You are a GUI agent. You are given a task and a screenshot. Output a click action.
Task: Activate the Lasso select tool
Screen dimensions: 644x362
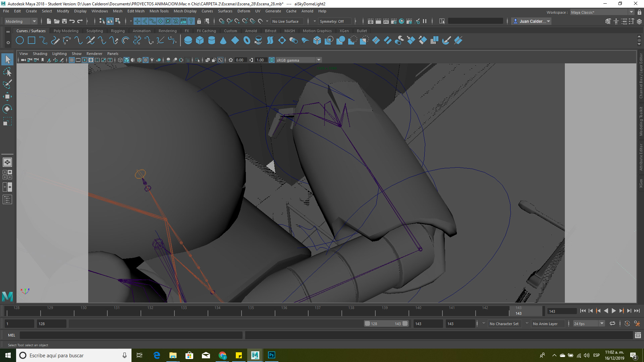[7, 72]
